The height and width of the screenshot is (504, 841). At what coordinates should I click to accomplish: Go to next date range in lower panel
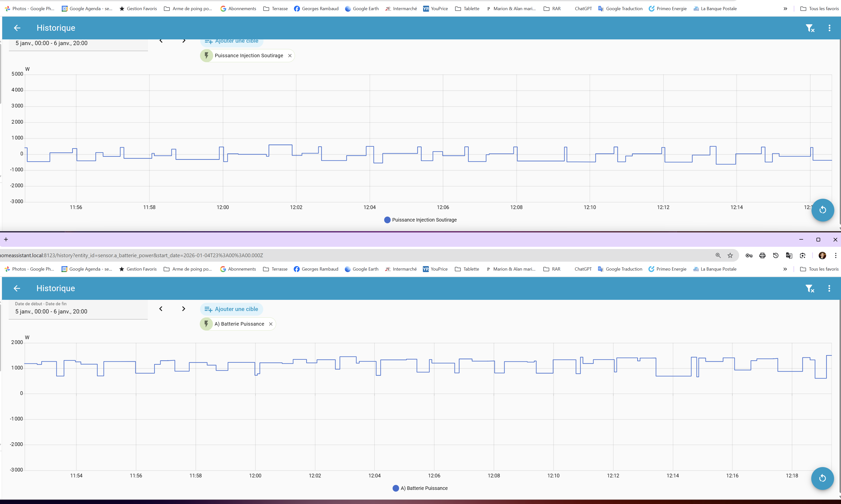tap(183, 309)
